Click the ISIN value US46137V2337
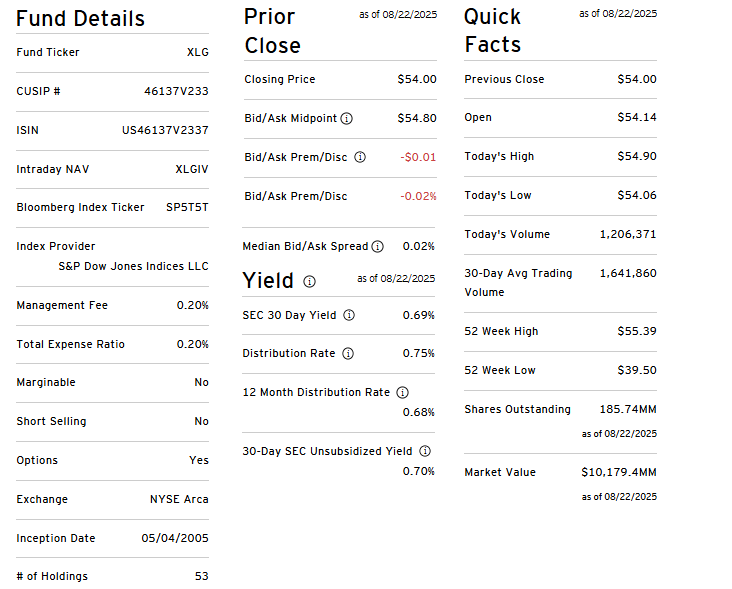The image size is (732, 589). pos(165,130)
